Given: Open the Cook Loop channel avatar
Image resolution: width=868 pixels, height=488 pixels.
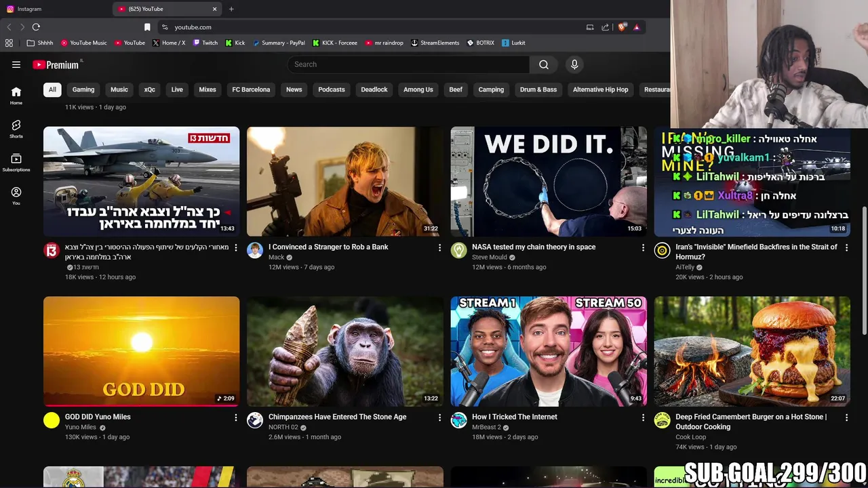Looking at the screenshot, I should [x=662, y=421].
